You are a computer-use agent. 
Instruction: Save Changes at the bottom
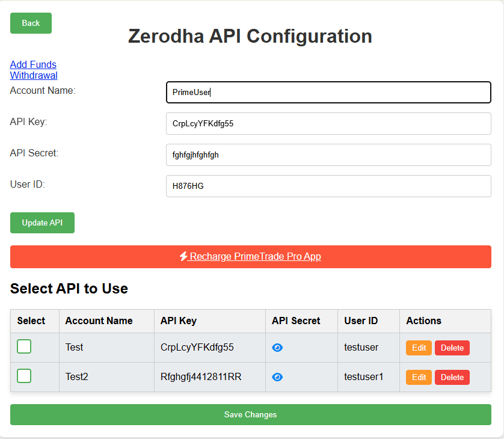point(251,414)
